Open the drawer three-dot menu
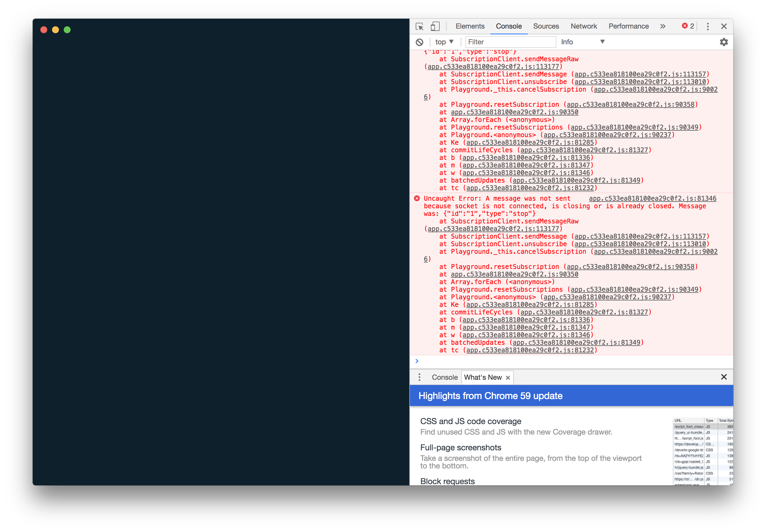The height and width of the screenshot is (532, 766). [419, 377]
